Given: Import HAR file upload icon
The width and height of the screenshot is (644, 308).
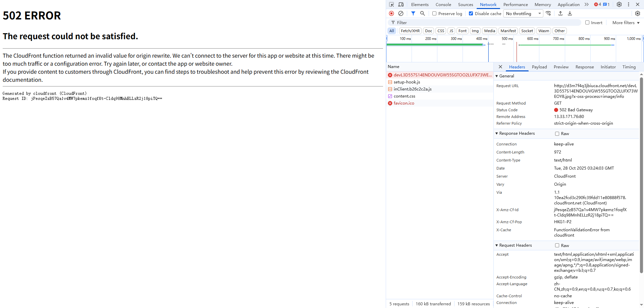Looking at the screenshot, I should [560, 13].
